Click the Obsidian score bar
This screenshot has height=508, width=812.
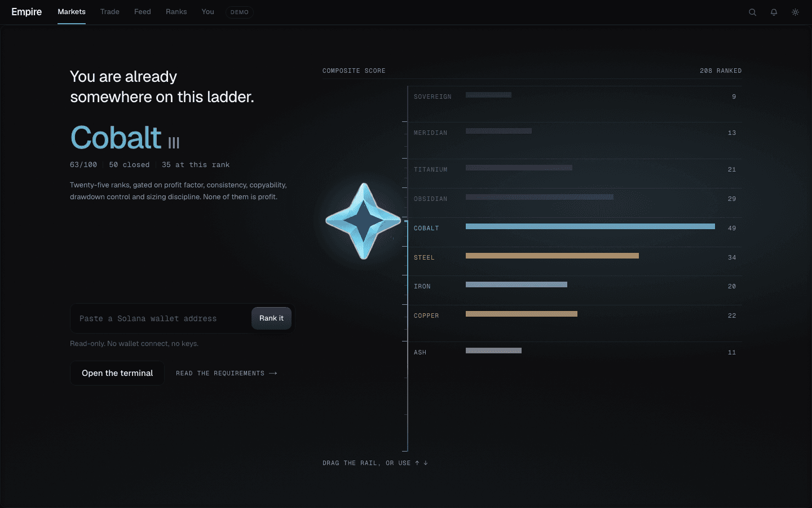point(540,197)
